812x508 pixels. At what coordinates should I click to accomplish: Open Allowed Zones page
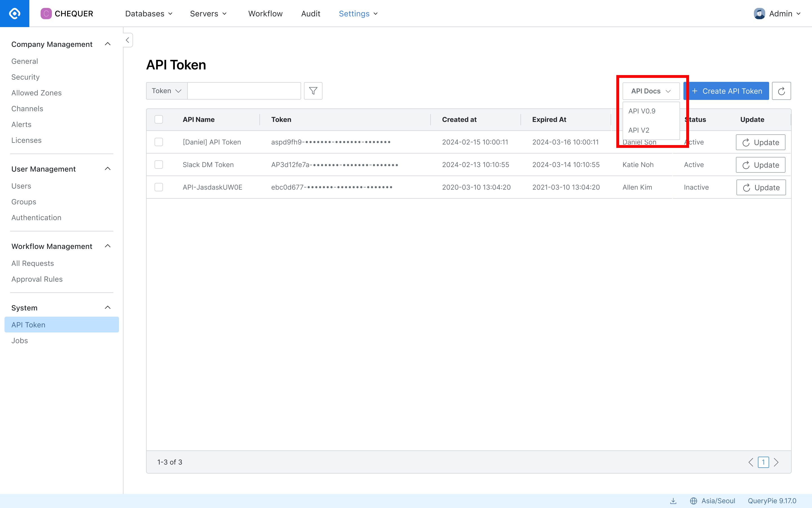(37, 93)
